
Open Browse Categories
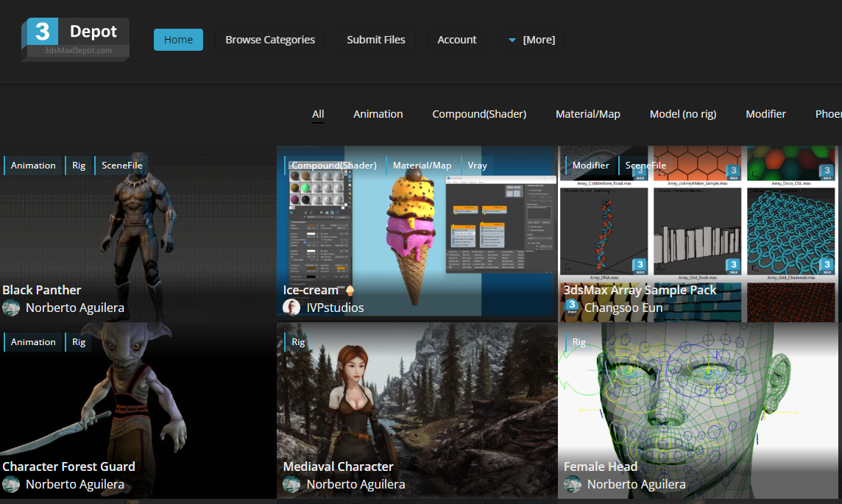269,40
